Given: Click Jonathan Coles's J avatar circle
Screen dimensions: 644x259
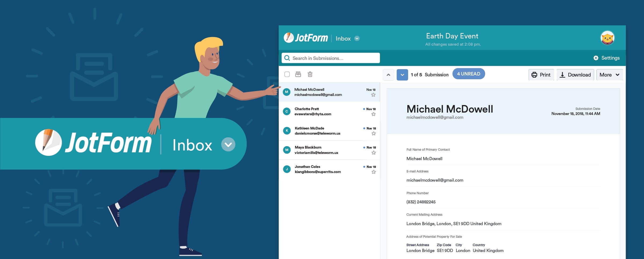Looking at the screenshot, I should [x=287, y=169].
